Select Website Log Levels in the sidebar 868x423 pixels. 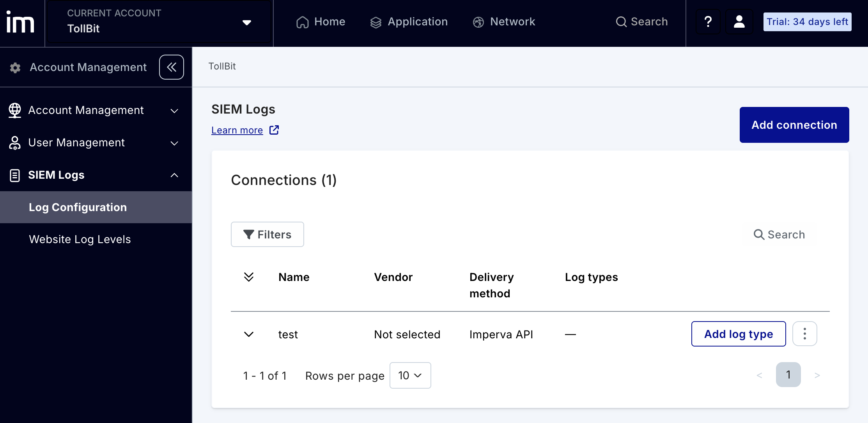pyautogui.click(x=80, y=239)
